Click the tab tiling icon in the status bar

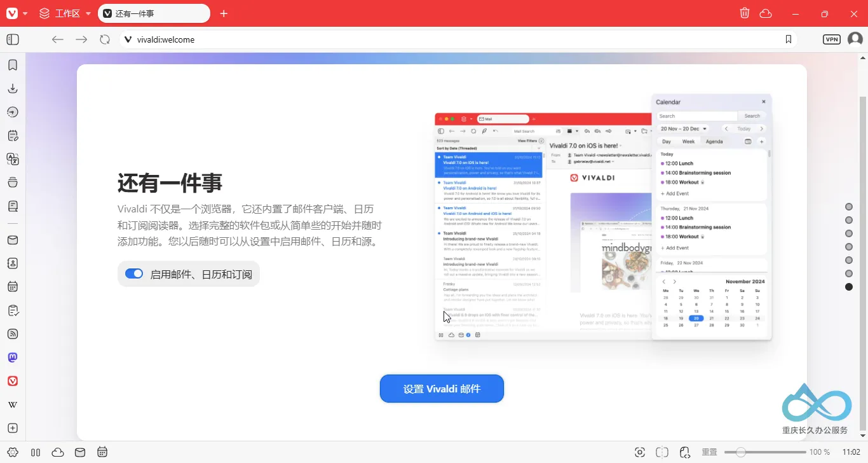[x=36, y=452]
